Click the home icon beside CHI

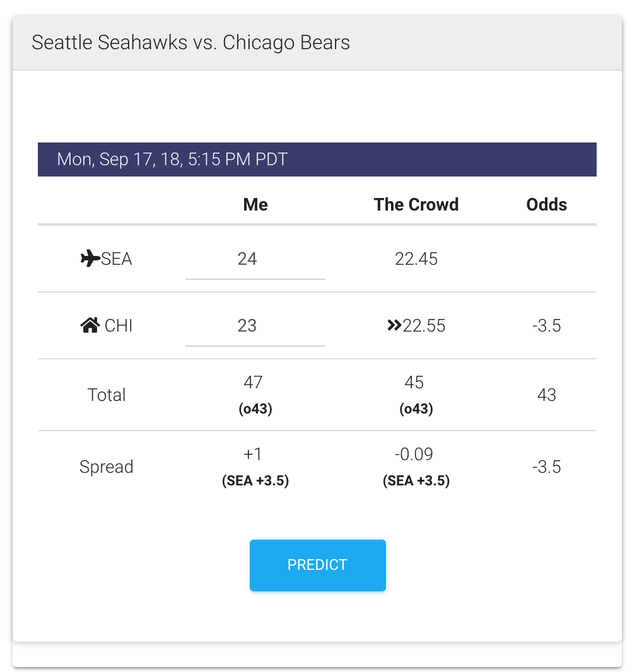[x=90, y=325]
